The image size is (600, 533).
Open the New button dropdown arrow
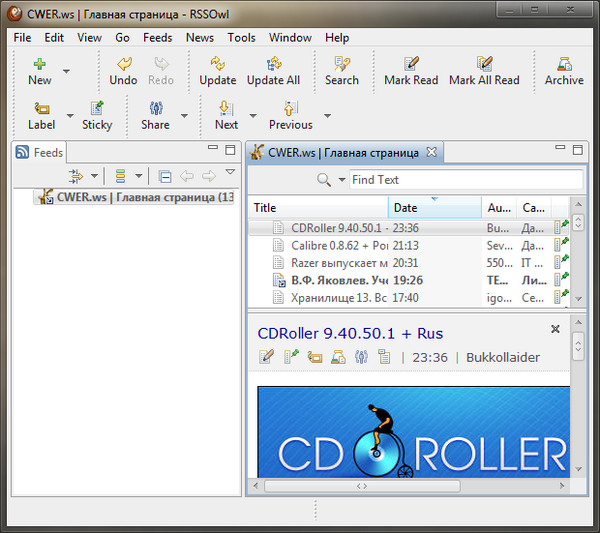coord(67,72)
